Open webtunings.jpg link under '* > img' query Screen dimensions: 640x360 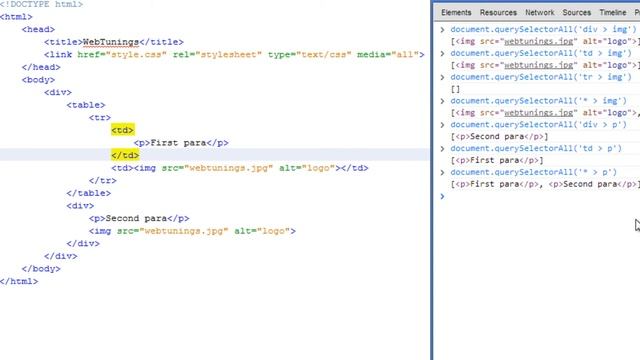538,113
